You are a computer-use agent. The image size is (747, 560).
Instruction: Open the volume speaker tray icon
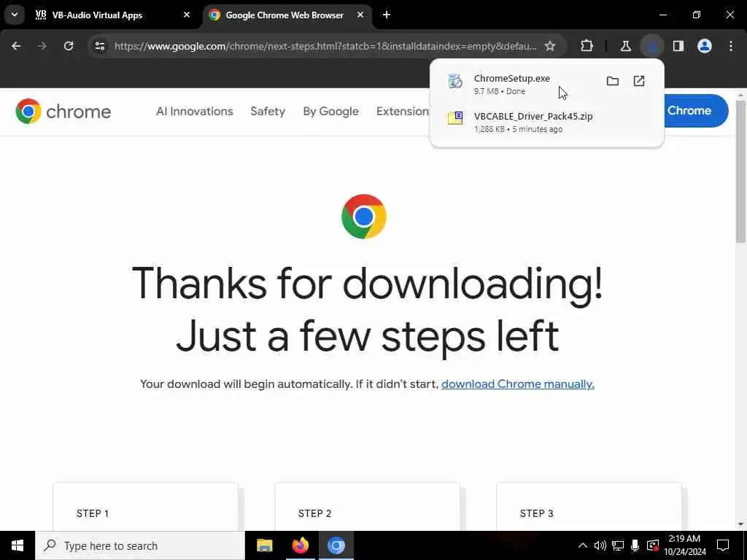click(600, 545)
